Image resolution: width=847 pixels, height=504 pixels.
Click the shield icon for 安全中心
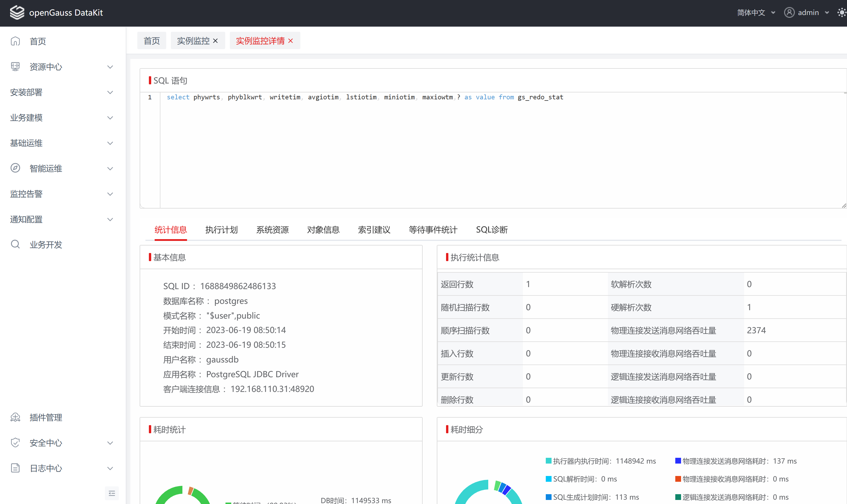(15, 442)
